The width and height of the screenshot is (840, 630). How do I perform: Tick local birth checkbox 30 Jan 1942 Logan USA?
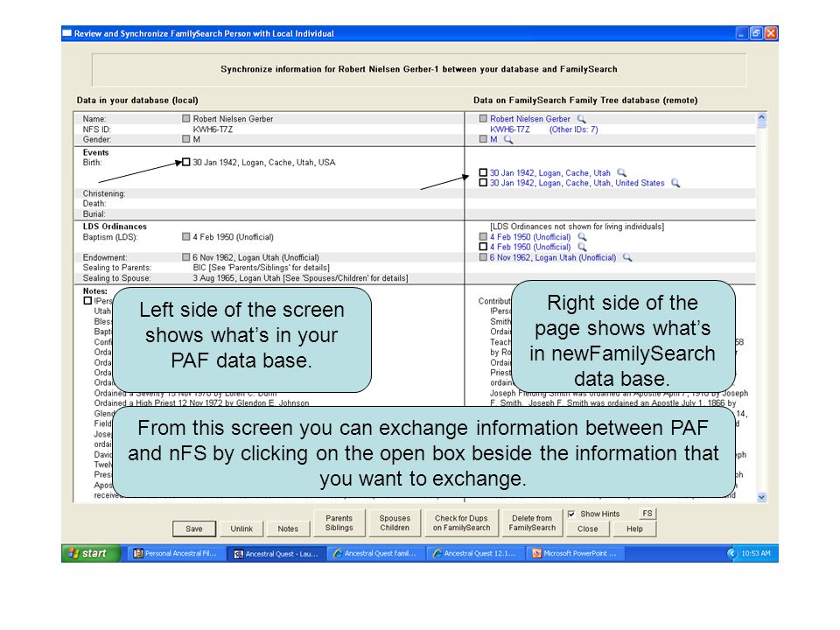pos(185,162)
